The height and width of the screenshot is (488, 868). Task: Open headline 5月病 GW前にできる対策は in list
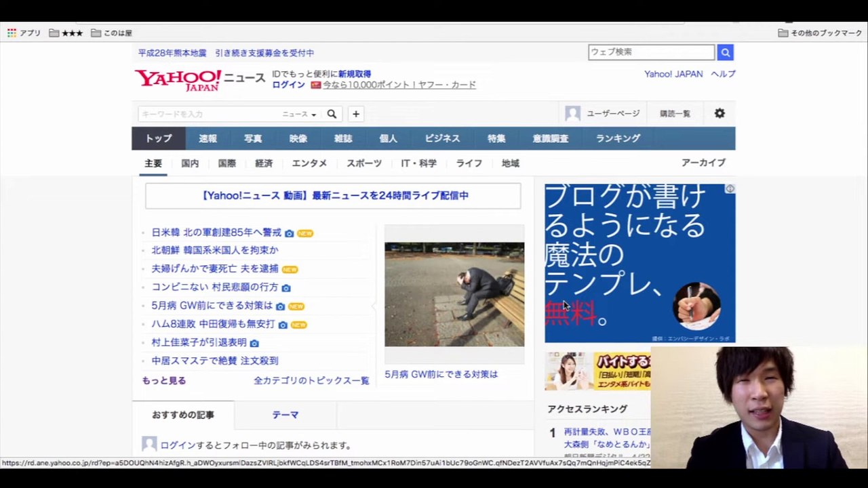point(212,306)
